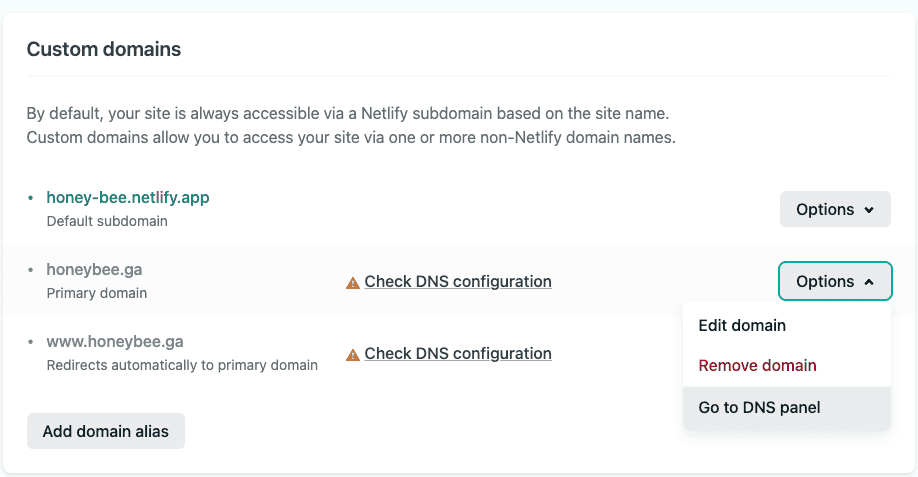Select Edit domain from the Options menu
Image resolution: width=918 pixels, height=477 pixels.
742,326
